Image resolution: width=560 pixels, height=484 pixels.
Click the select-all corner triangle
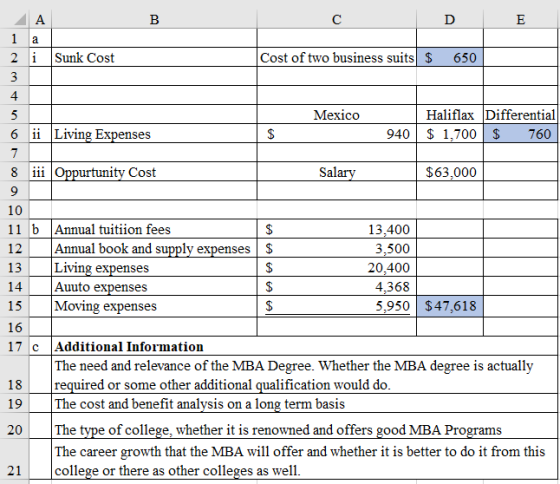click(x=20, y=20)
